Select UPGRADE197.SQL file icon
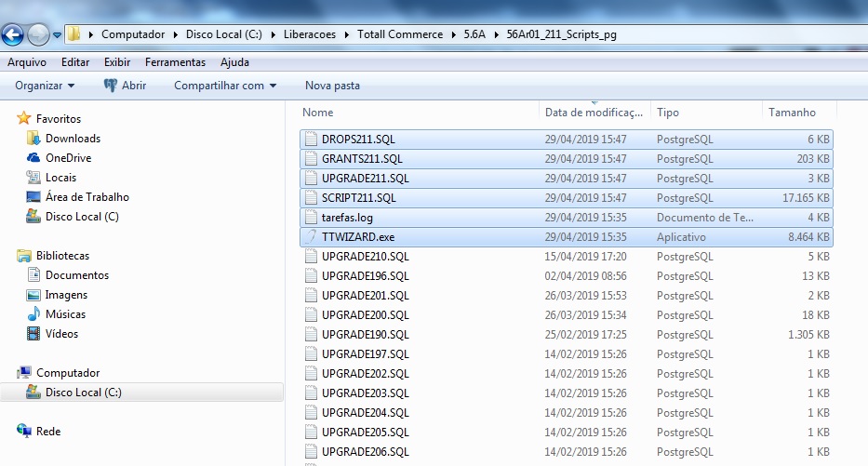The image size is (868, 466). coord(311,354)
